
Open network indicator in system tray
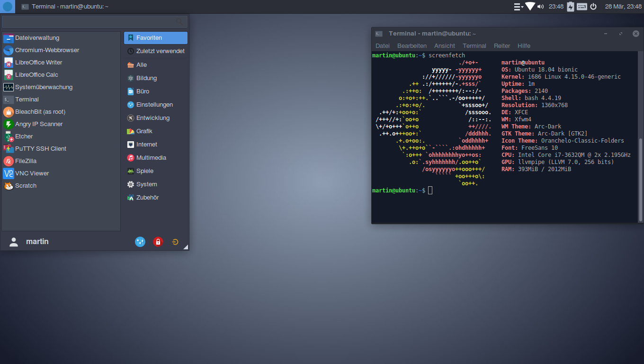click(x=530, y=7)
